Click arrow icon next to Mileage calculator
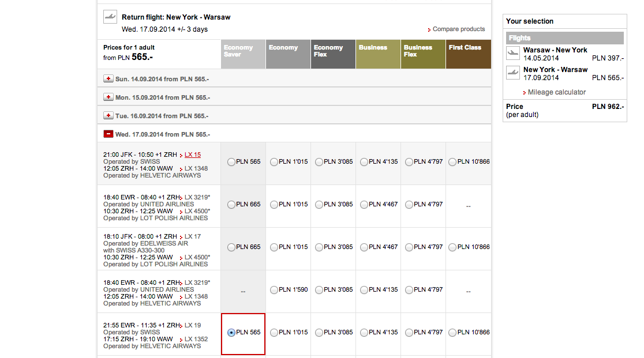Screen dimensions: 644x358 coord(525,93)
